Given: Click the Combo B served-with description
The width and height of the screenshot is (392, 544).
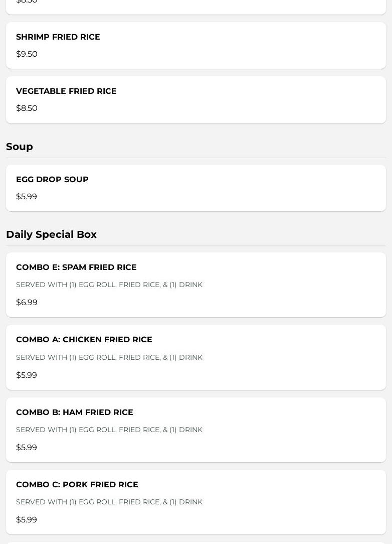Looking at the screenshot, I should [x=109, y=430].
